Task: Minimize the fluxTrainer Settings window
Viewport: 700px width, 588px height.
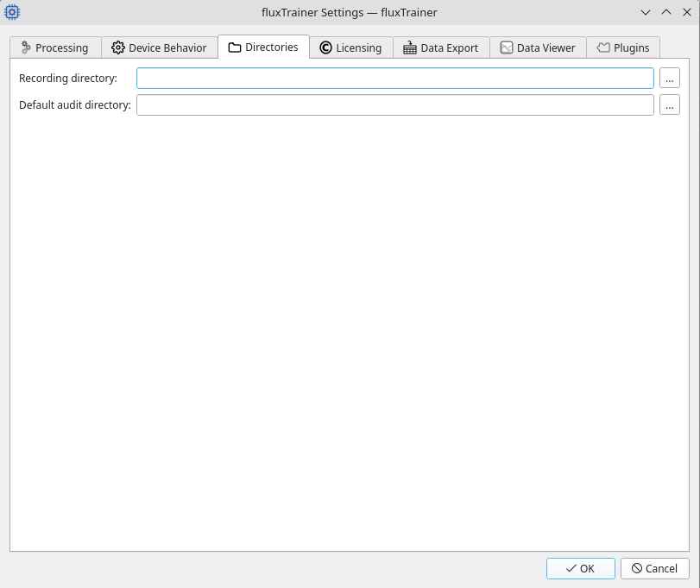Action: [646, 12]
